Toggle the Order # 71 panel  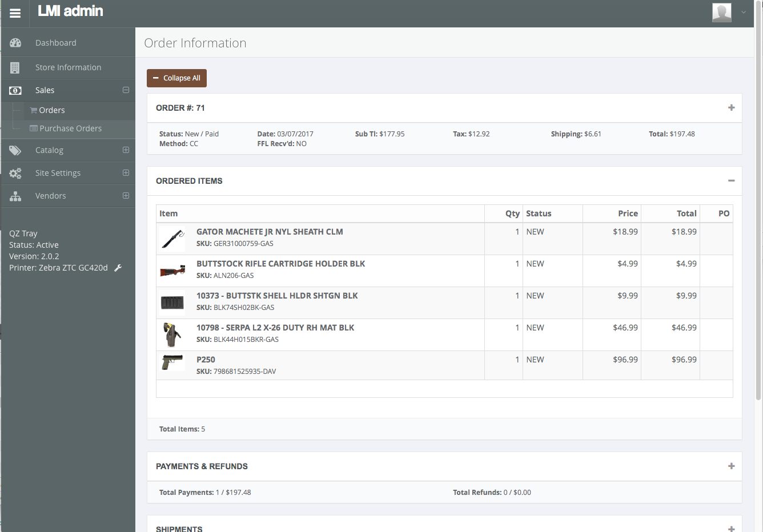click(731, 108)
